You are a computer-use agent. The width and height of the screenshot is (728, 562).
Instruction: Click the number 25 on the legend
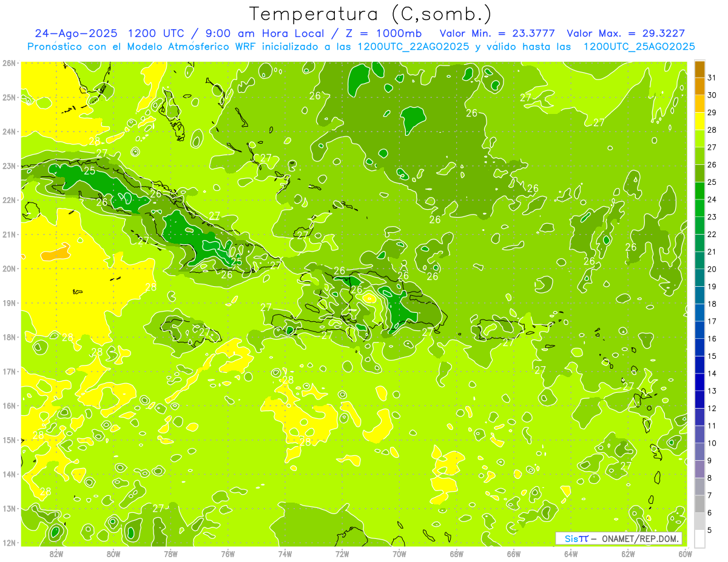(x=712, y=182)
